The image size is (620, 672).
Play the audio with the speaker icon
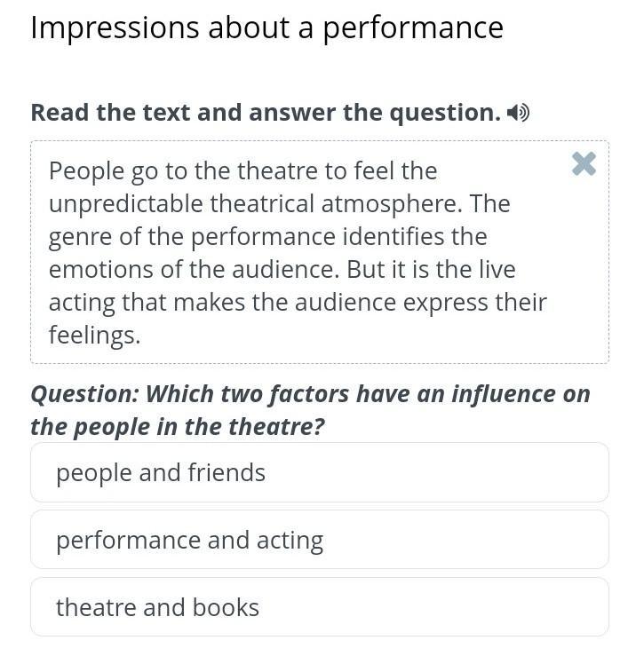tap(518, 113)
